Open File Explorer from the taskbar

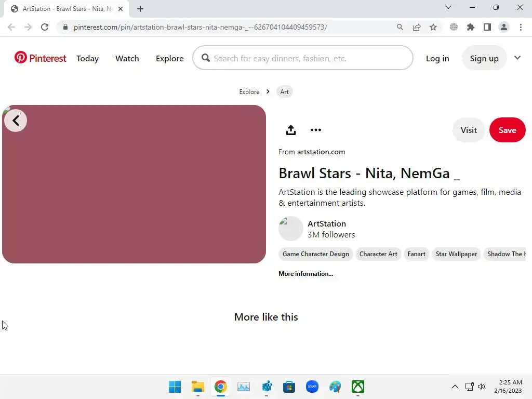198,387
